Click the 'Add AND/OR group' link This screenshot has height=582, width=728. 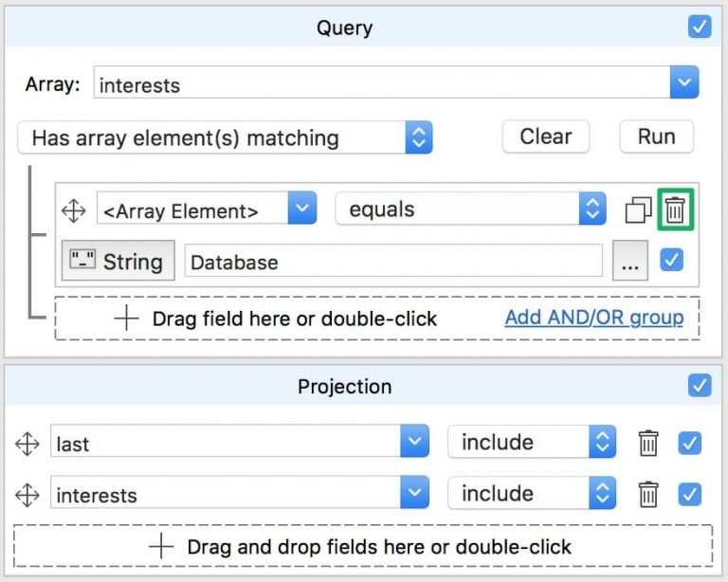[x=593, y=318]
